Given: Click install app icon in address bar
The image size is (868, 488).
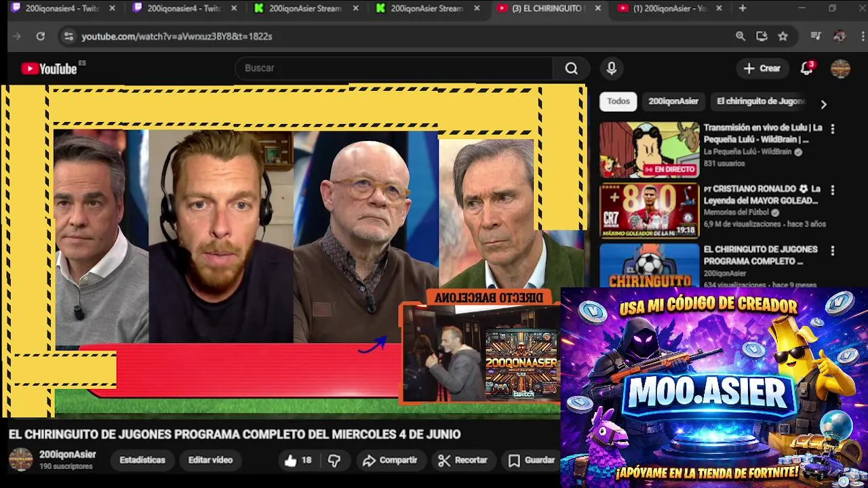Looking at the screenshot, I should (x=762, y=37).
